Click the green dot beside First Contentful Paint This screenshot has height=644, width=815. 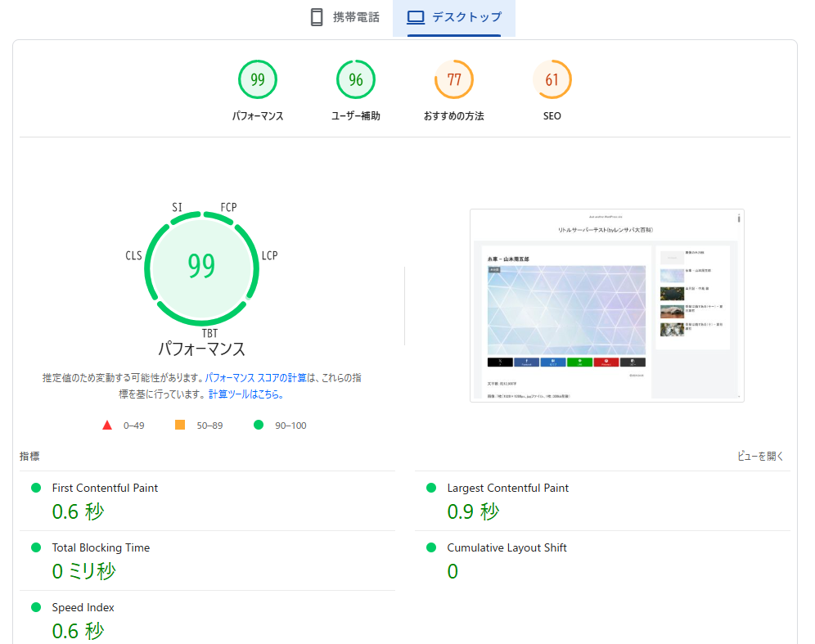(36, 488)
